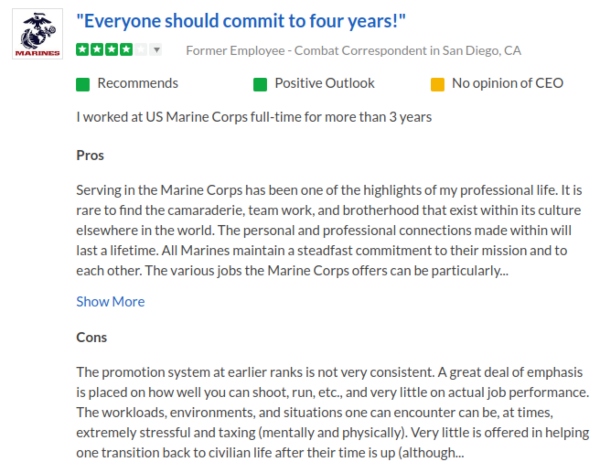The image size is (600, 473).
Task: Click the third green rating star
Action: coord(109,50)
